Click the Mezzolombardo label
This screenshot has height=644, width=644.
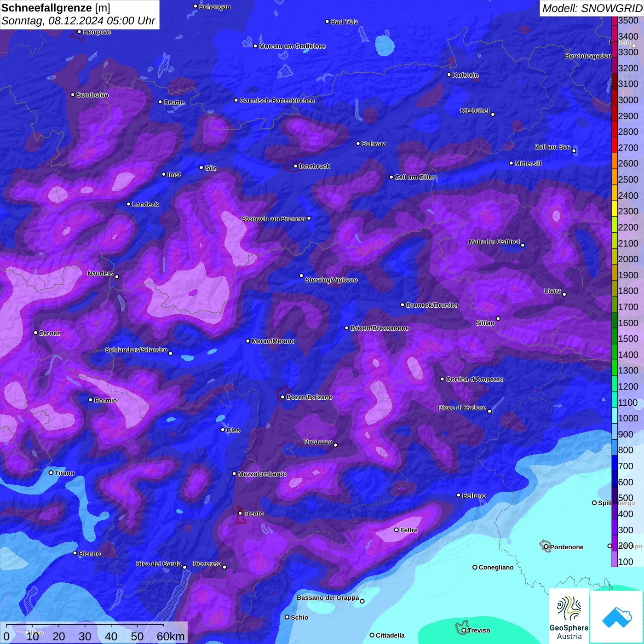click(262, 474)
